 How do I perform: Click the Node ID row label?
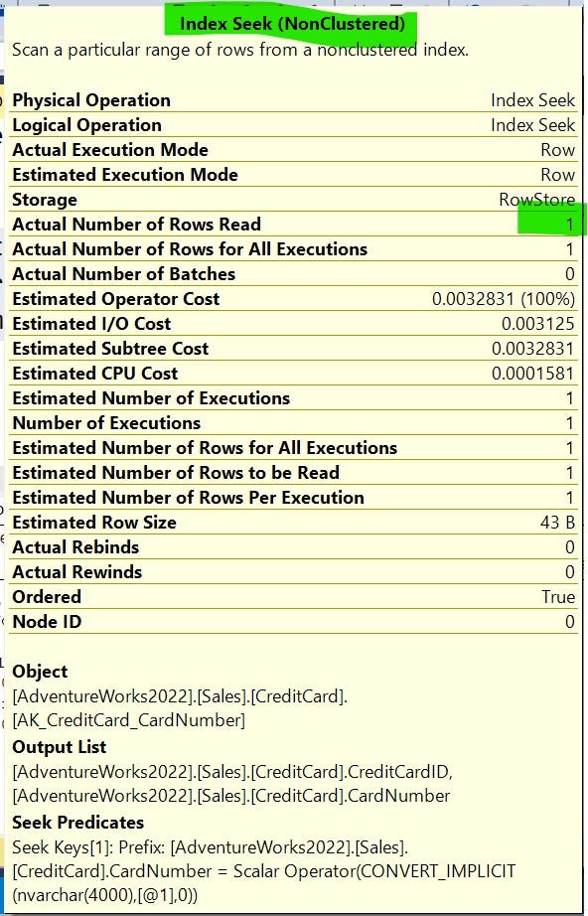[47, 622]
